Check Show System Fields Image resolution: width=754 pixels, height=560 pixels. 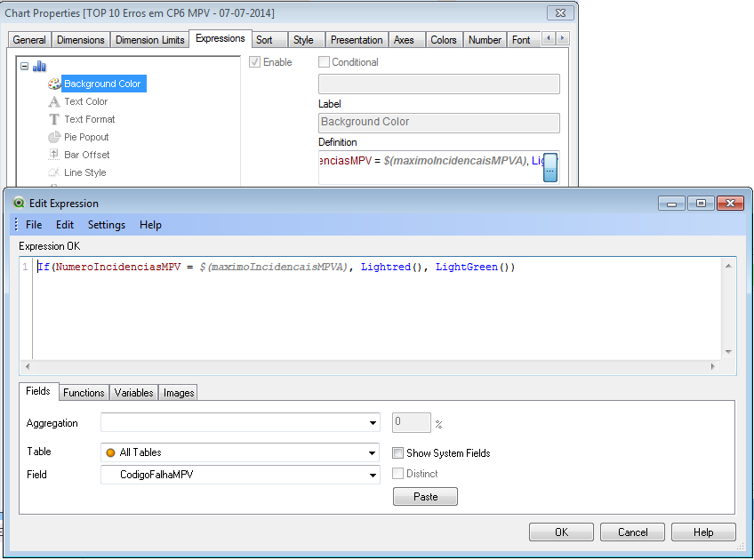click(x=397, y=452)
